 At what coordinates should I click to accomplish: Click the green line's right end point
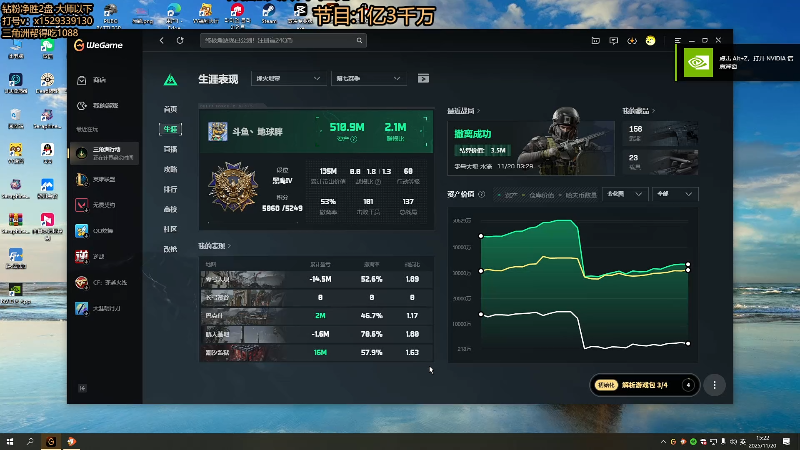[x=688, y=264]
